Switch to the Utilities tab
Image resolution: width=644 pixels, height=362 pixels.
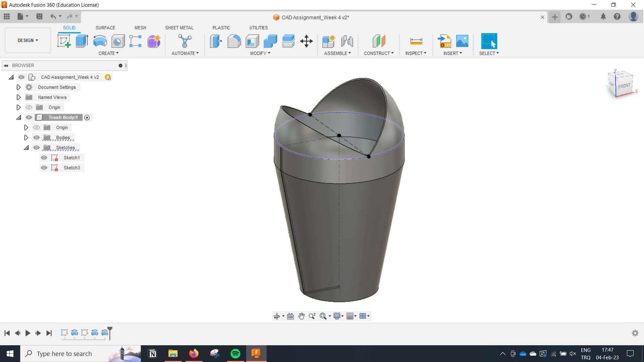coord(258,28)
